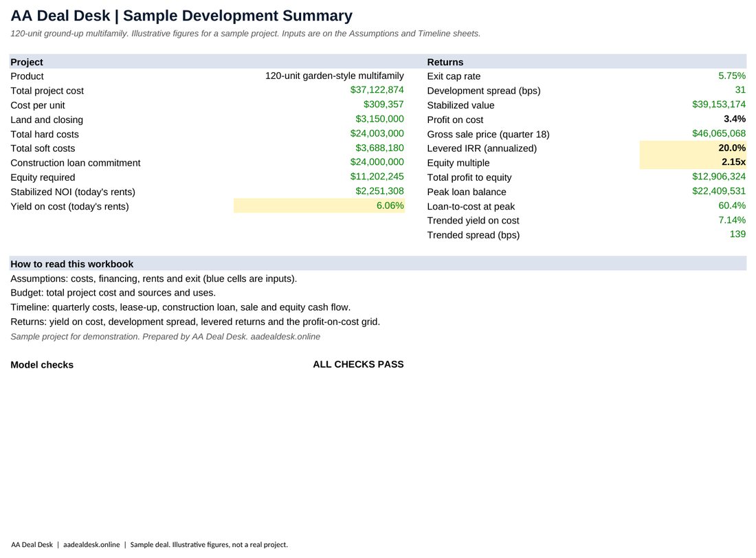The image size is (756, 558).
Task: Click the 'Stabilized value' label
Action: 460,105
